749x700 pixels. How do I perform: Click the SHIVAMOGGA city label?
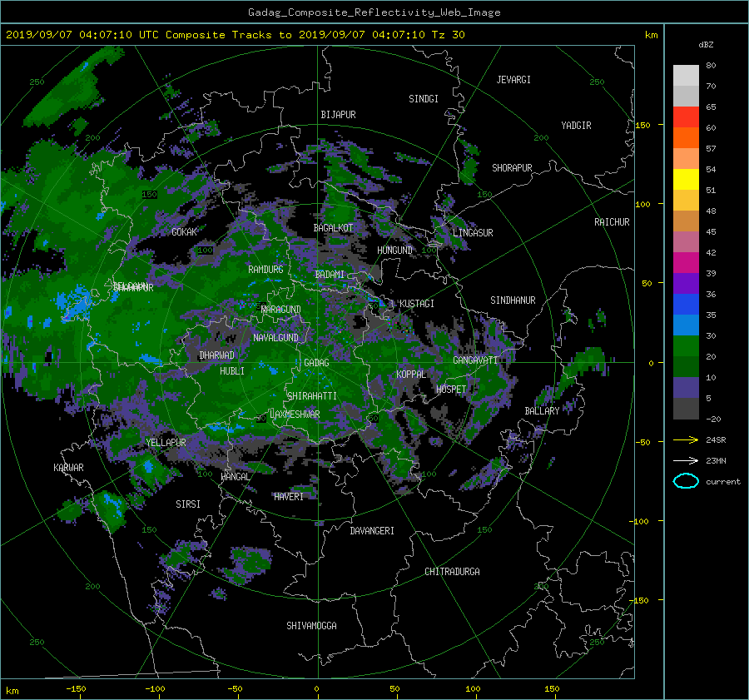point(311,626)
